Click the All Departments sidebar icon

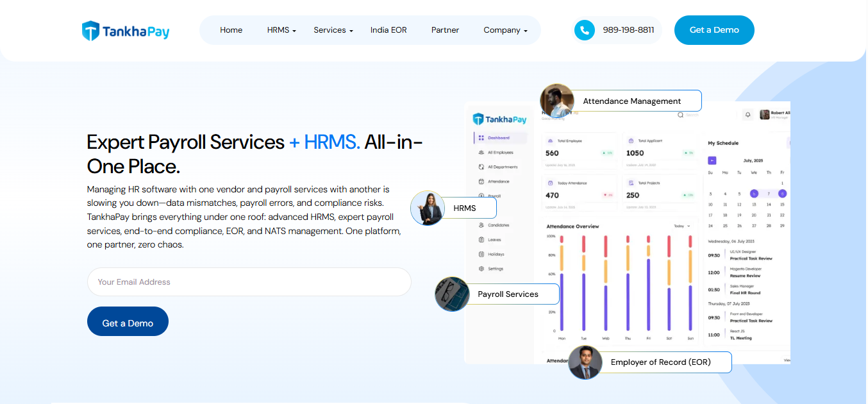481,167
